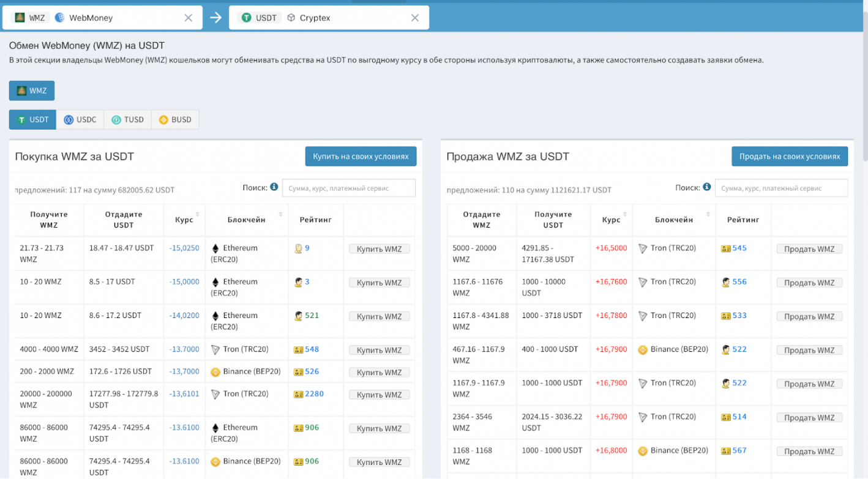868x479 pixels.
Task: Click the rate -13,6101 link
Action: click(184, 394)
